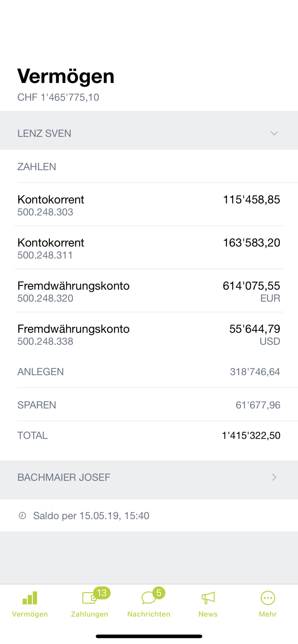The width and height of the screenshot is (298, 644).
Task: Open Kontokorrent account 500.248.303
Action: [x=149, y=204]
